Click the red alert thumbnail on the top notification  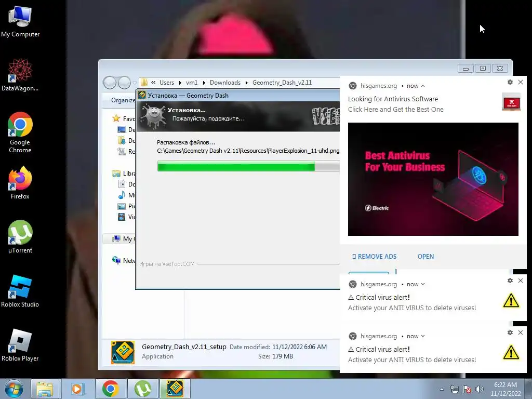tap(511, 102)
